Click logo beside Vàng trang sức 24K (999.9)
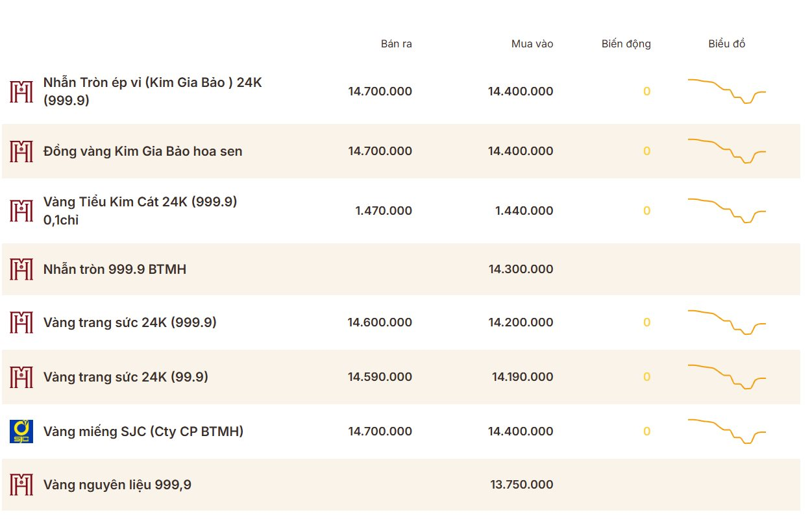Viewport: 812px width, 523px height. coord(21,322)
